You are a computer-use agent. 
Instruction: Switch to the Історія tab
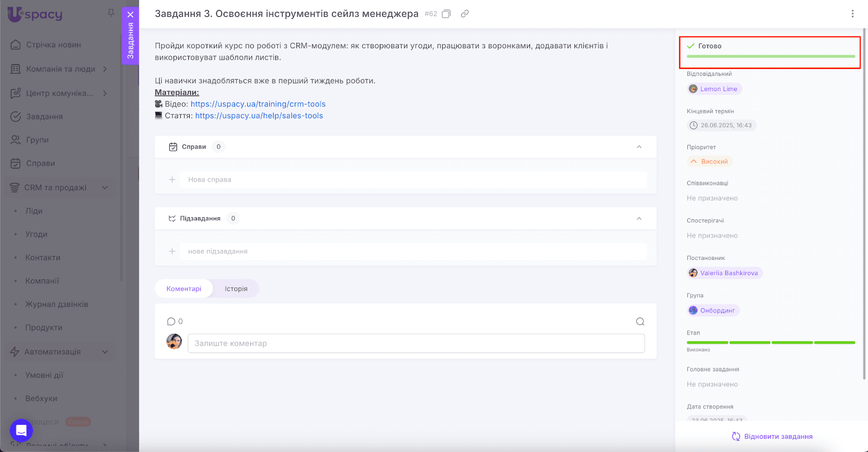pos(236,289)
